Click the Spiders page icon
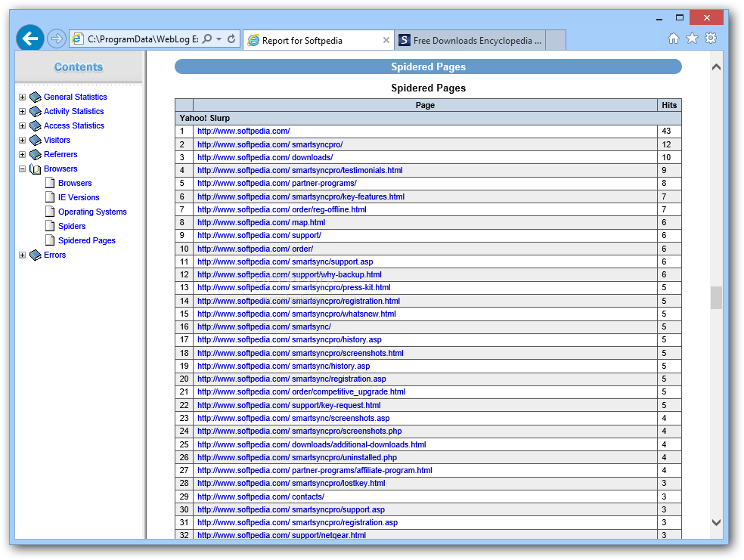This screenshot has height=560, width=744. click(50, 226)
